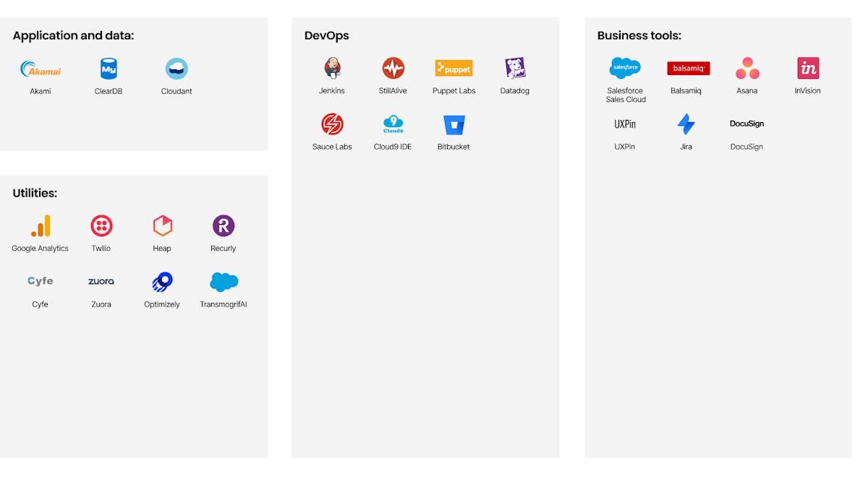Click the "Twilio" label
Screen dimensions: 868x480
point(101,249)
